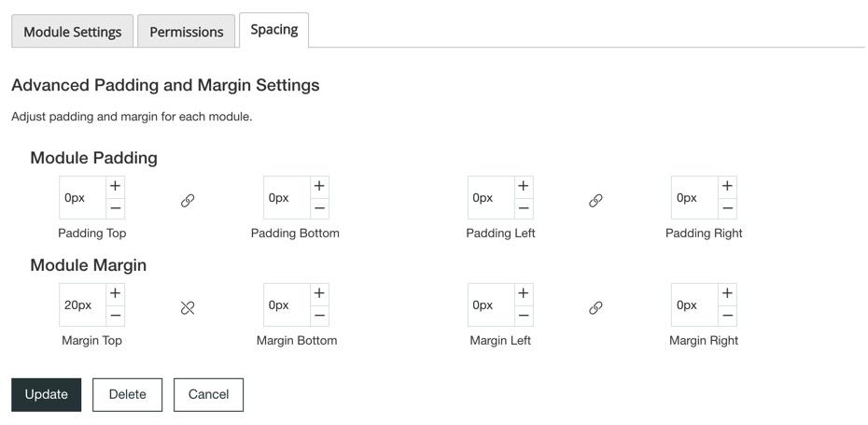This screenshot has height=425, width=868.
Task: Decrease Padding Bottom with minus button
Action: point(319,208)
